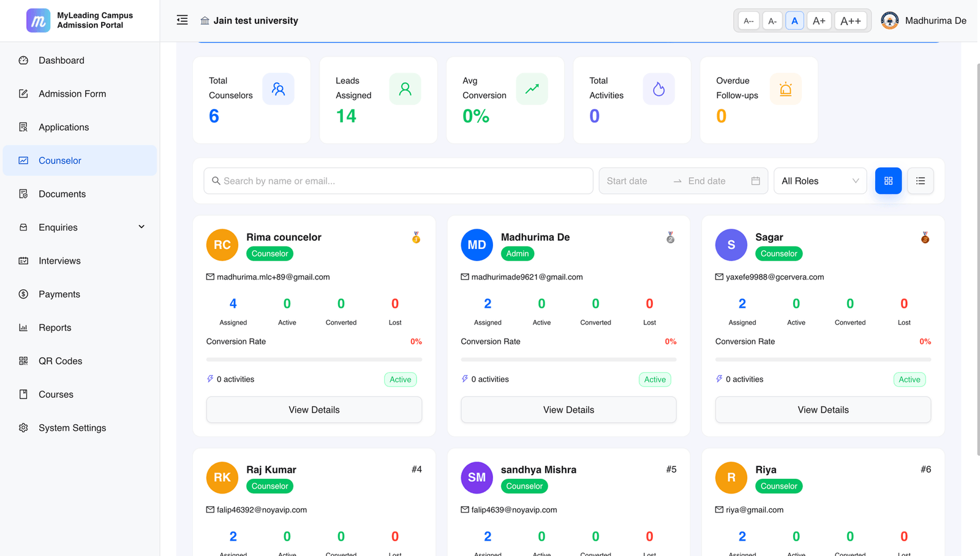Click the Dashboard gauge icon
Image resolution: width=980 pixels, height=556 pixels.
[23, 60]
